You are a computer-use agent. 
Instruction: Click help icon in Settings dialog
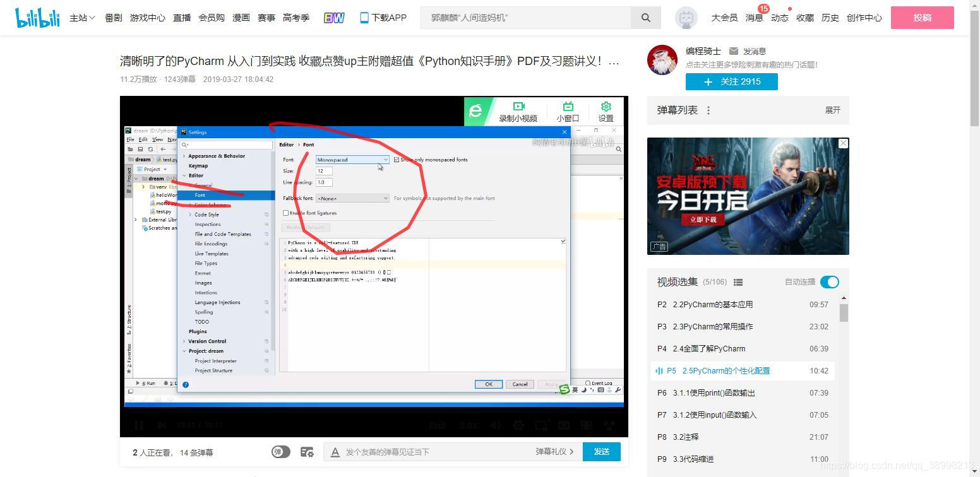tap(186, 384)
